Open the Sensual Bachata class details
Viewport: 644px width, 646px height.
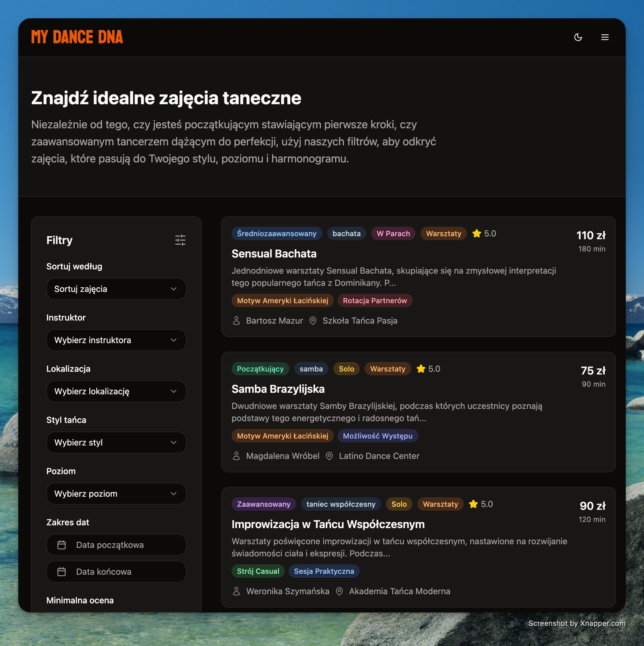click(274, 254)
